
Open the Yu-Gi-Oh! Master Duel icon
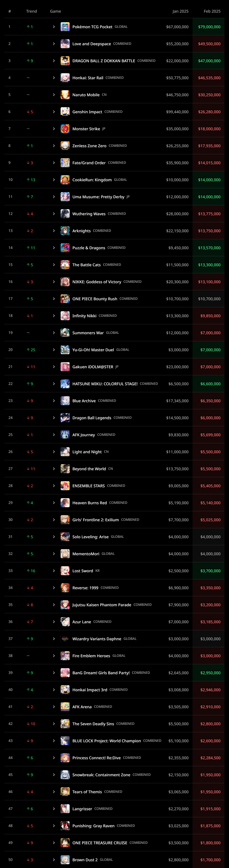click(65, 349)
